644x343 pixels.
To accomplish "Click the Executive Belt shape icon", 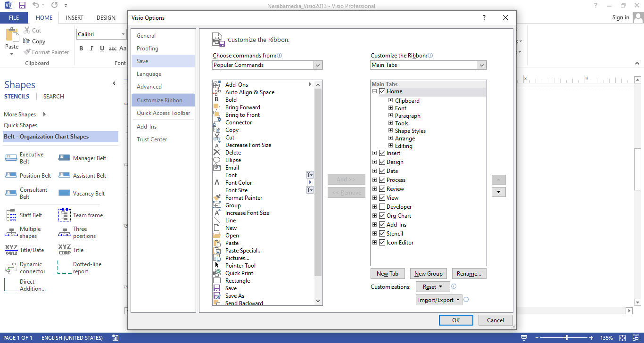I will pyautogui.click(x=11, y=158).
